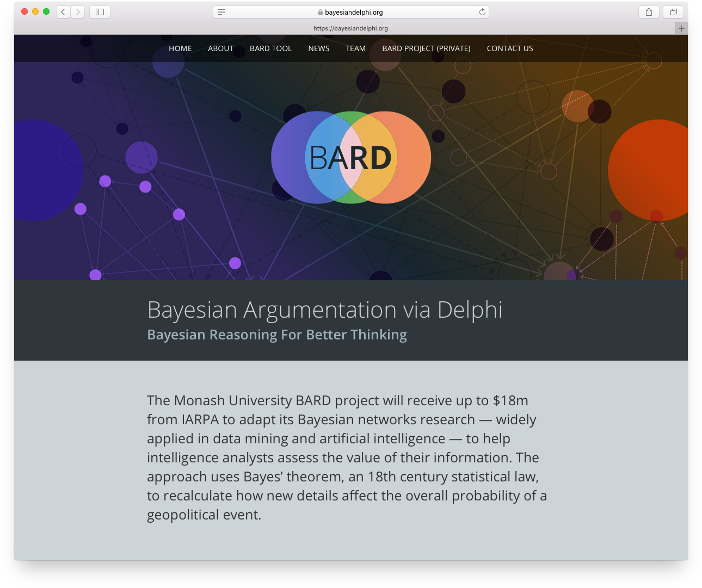
Task: Open the Share menu icon
Action: coord(649,12)
